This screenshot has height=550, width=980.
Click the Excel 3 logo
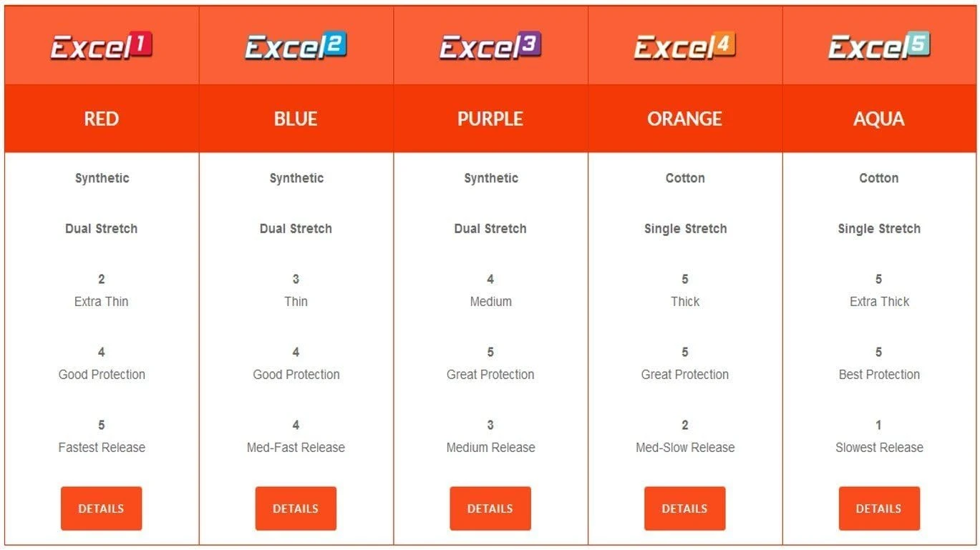tap(490, 46)
